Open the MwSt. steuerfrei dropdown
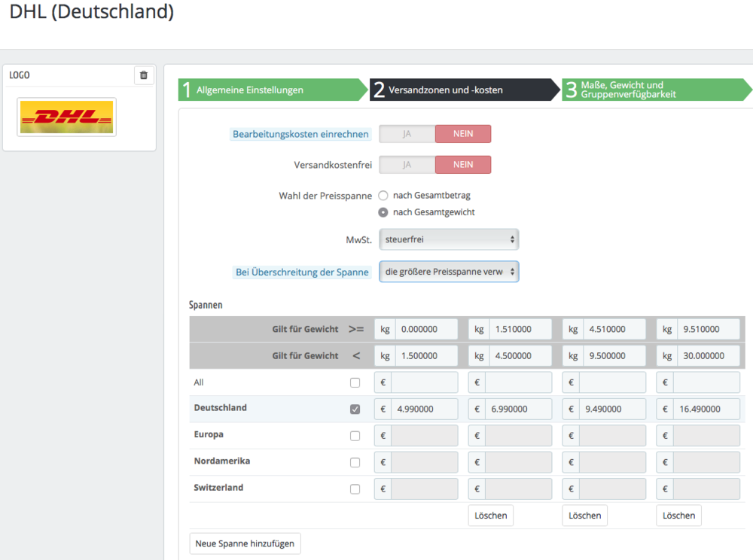This screenshot has height=560, width=753. point(449,239)
